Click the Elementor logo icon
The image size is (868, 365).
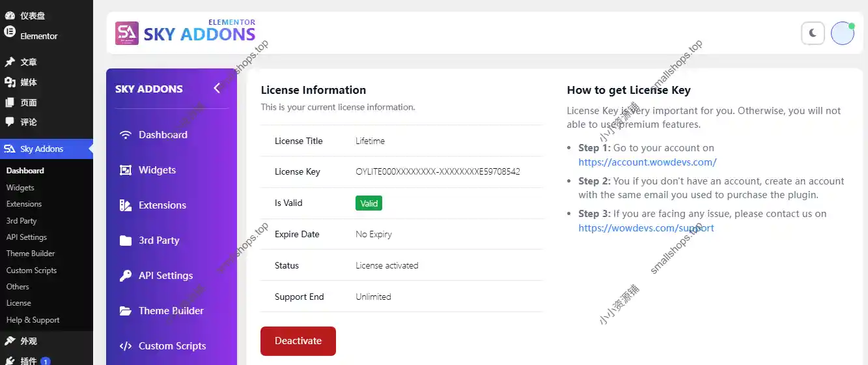pos(10,31)
